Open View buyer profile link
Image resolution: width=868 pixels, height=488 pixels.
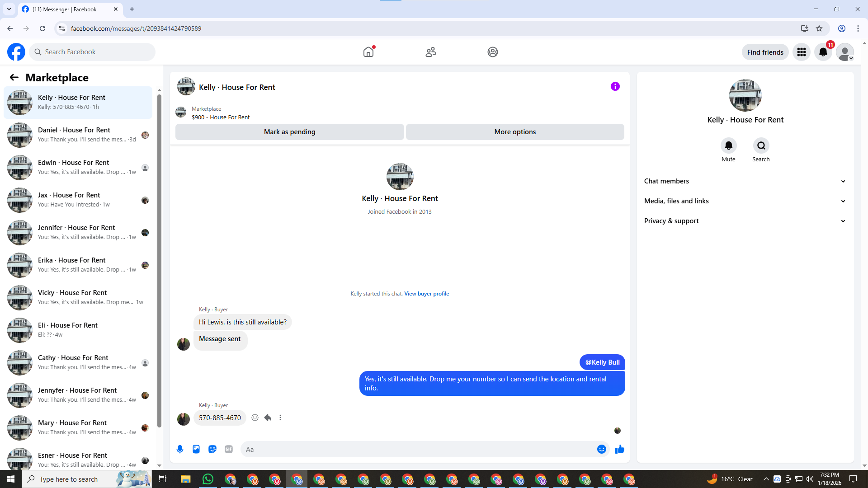click(426, 294)
